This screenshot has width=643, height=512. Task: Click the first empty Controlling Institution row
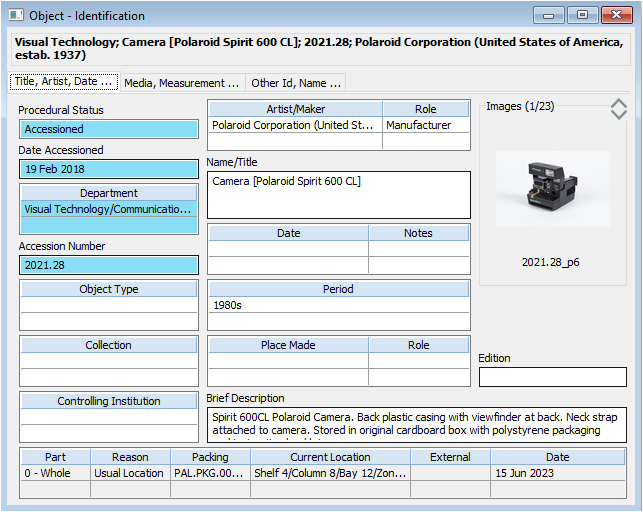coord(109,417)
